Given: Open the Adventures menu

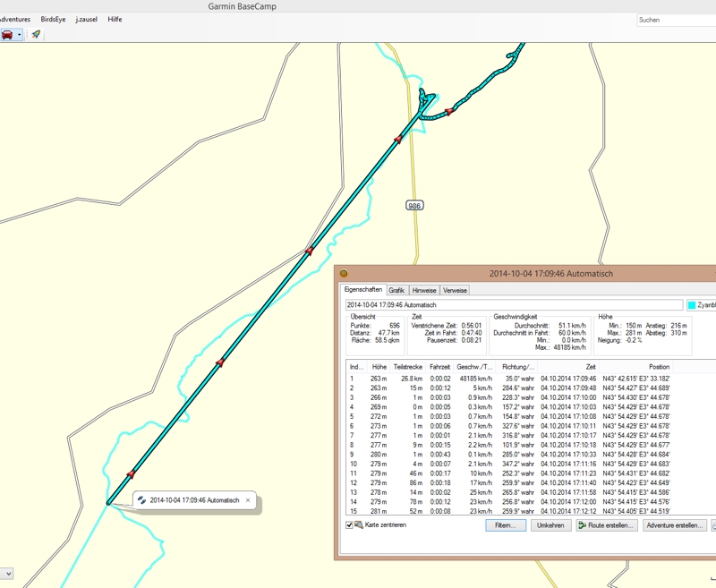Looking at the screenshot, I should [14, 19].
